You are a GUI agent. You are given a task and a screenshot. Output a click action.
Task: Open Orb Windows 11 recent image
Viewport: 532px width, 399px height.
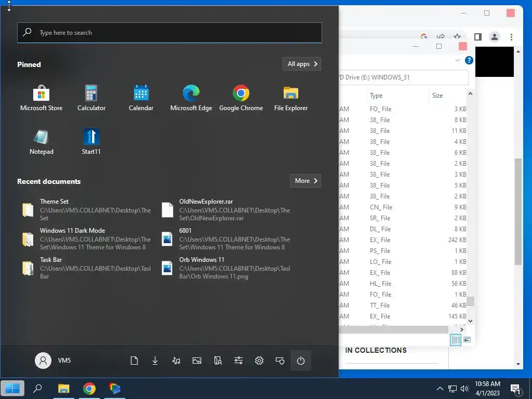coord(226,268)
